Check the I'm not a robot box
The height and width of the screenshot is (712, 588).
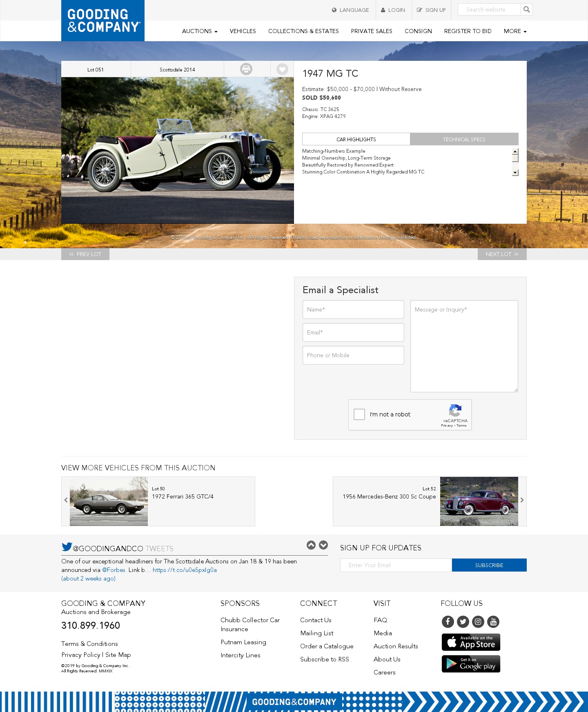[x=359, y=414]
